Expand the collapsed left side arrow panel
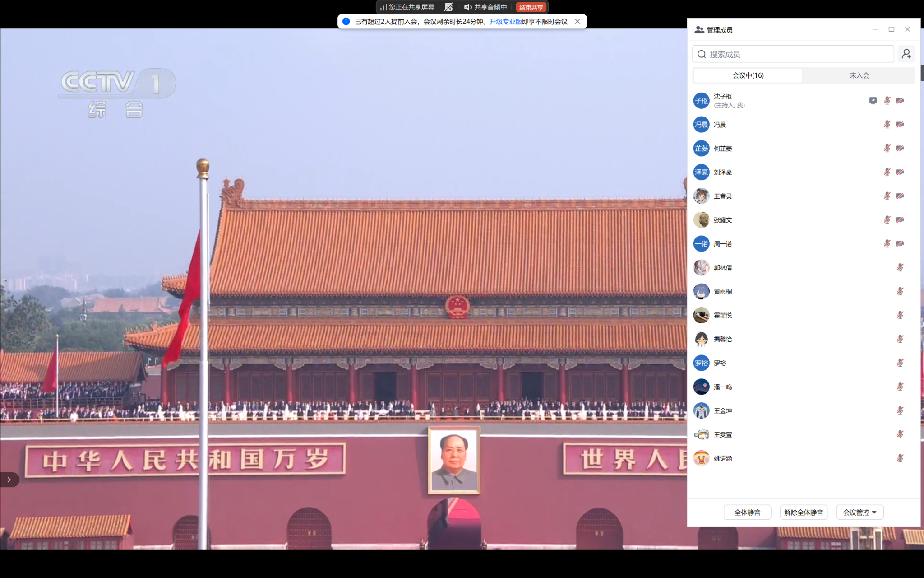This screenshot has width=924, height=578. 9,480
